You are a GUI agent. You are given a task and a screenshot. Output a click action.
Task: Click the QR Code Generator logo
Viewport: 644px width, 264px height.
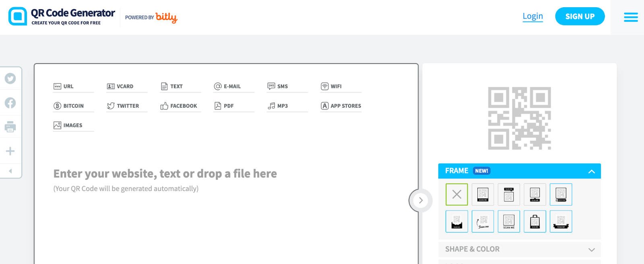pyautogui.click(x=62, y=16)
